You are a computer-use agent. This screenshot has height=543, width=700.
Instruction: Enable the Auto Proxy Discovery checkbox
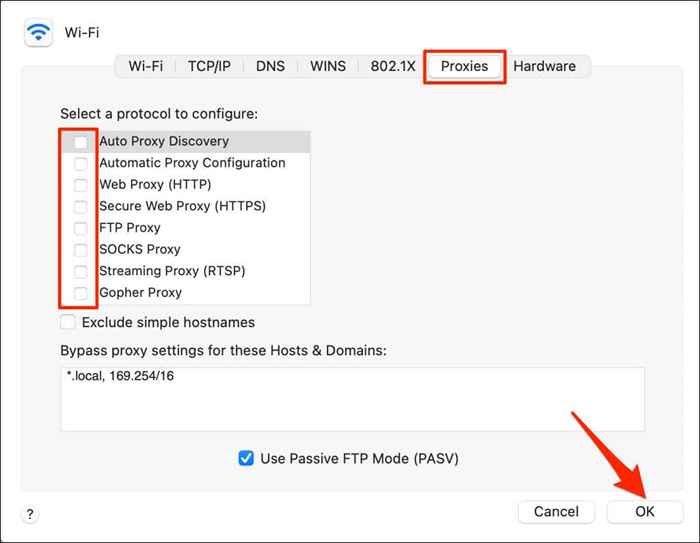80,142
